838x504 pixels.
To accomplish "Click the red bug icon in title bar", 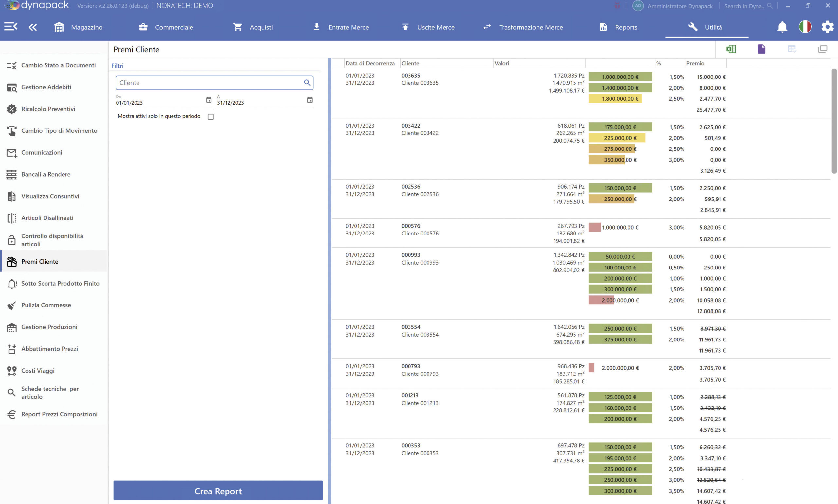I will pos(617,6).
